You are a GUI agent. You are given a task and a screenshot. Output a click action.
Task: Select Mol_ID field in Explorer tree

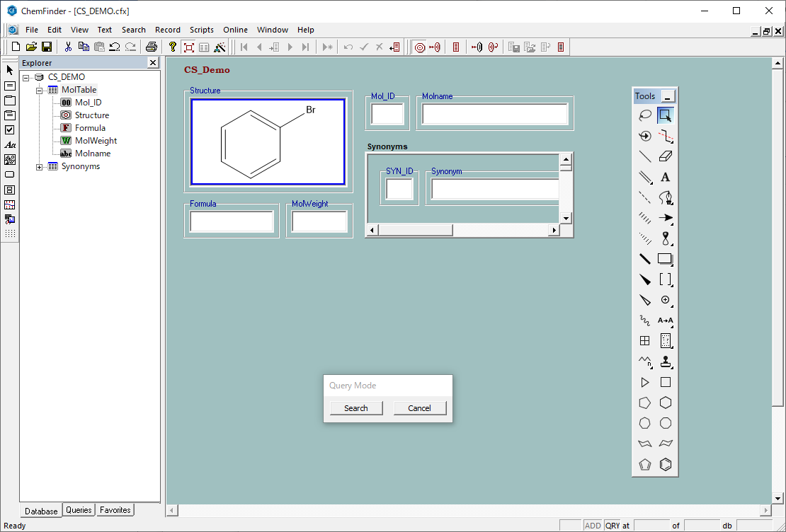coord(88,103)
